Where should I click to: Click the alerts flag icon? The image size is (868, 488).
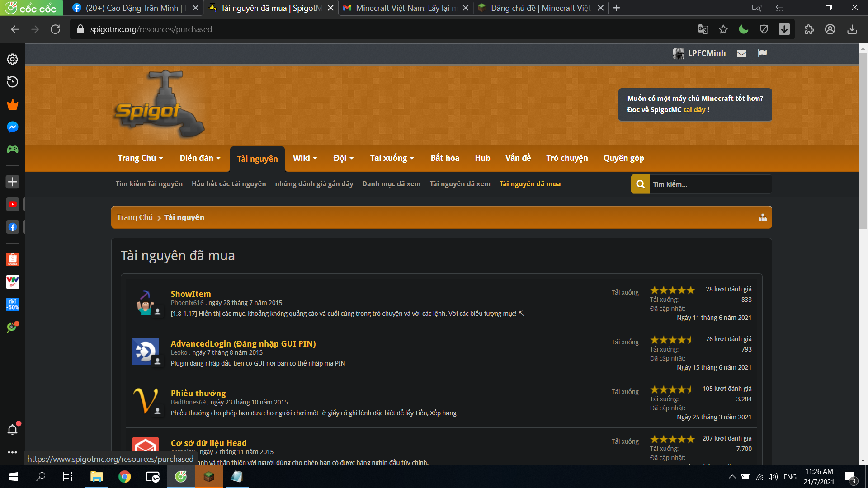click(762, 53)
